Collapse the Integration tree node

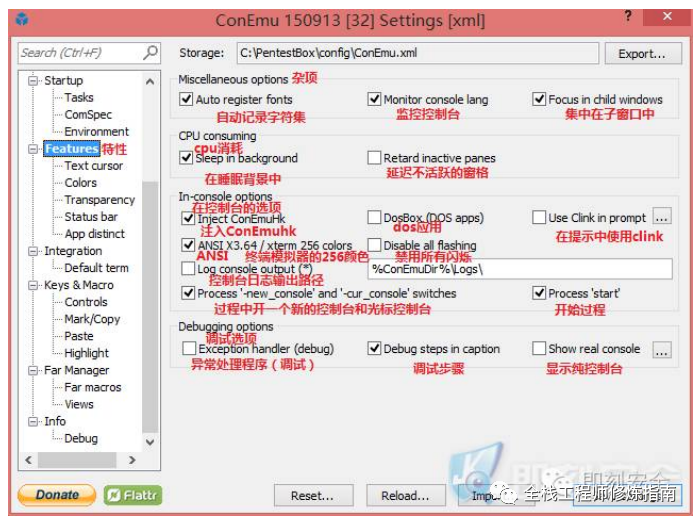point(33,251)
